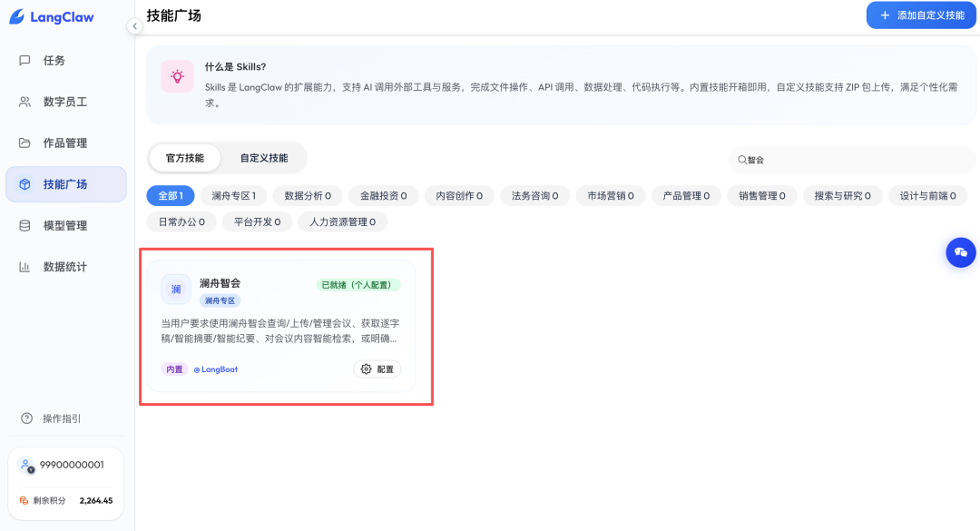
Task: Click the 内置 tag on skill card
Action: point(174,369)
